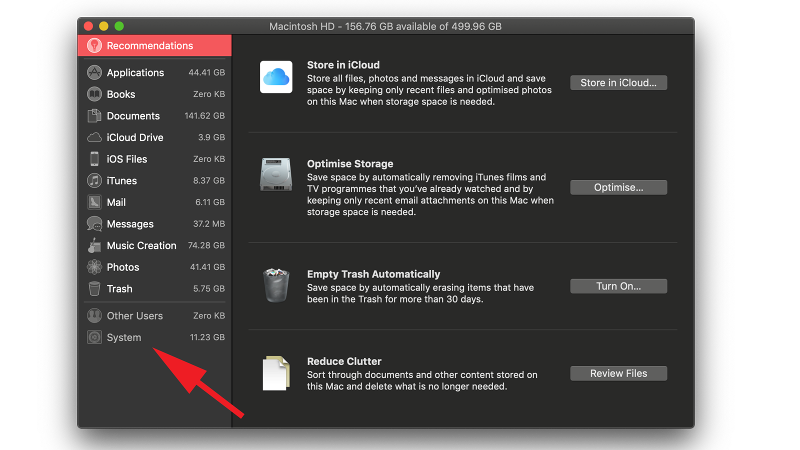This screenshot has width=800, height=450.
Task: Click the Trash bin sidebar icon
Action: point(94,289)
